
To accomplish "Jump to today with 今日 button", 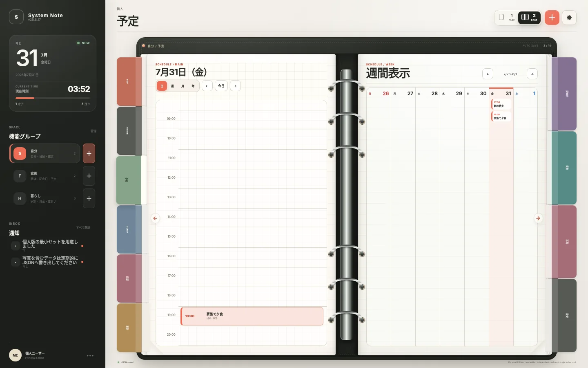I will coord(221,86).
